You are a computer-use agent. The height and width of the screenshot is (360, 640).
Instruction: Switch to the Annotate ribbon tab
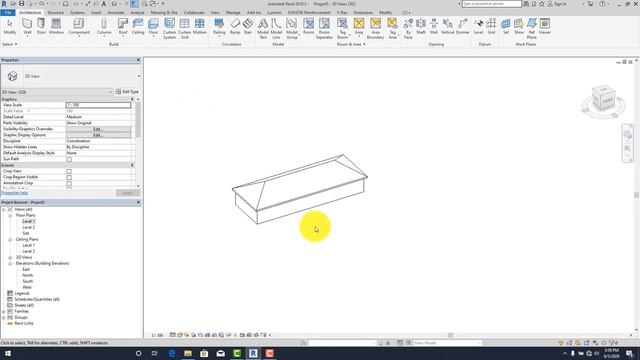click(116, 13)
